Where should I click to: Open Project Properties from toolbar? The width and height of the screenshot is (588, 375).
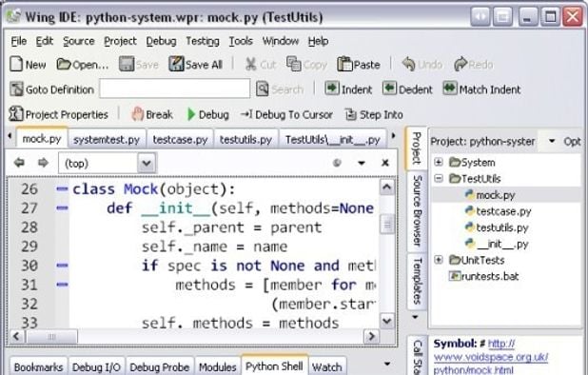point(16,114)
